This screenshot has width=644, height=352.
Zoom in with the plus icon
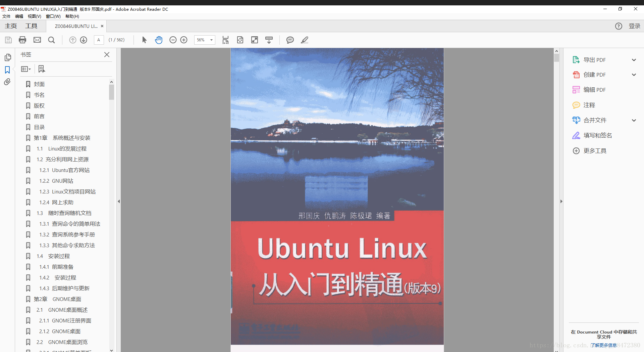click(184, 40)
